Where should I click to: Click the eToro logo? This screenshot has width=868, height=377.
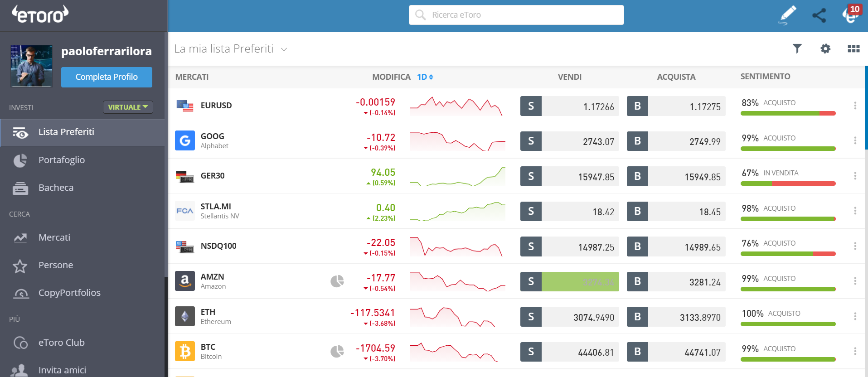tap(40, 14)
